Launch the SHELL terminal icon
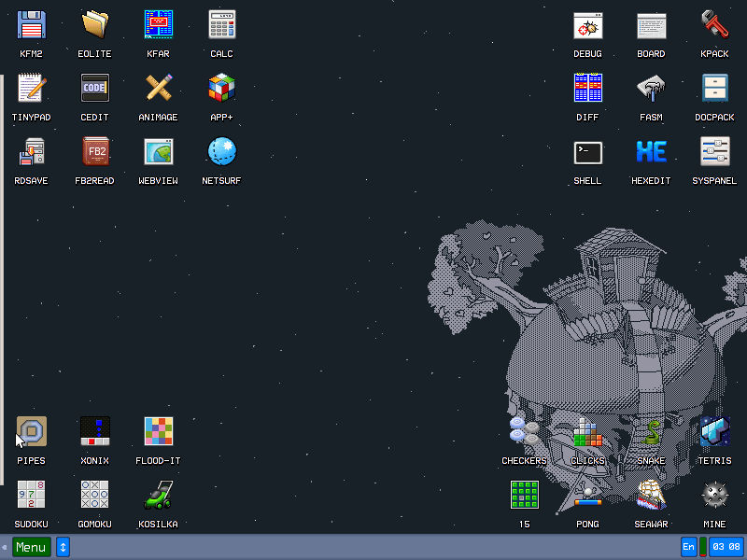This screenshot has height=560, width=747. click(x=588, y=152)
